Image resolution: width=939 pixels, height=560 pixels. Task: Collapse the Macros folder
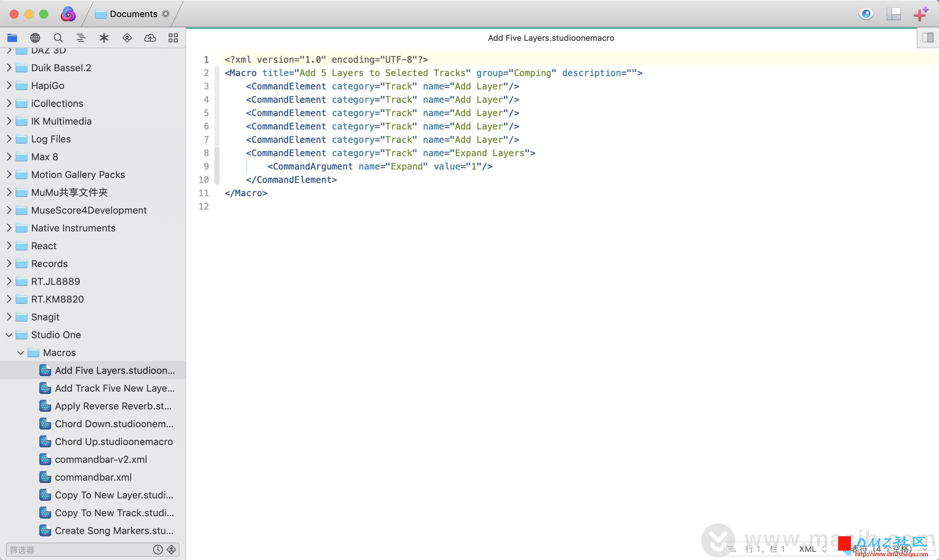point(21,352)
